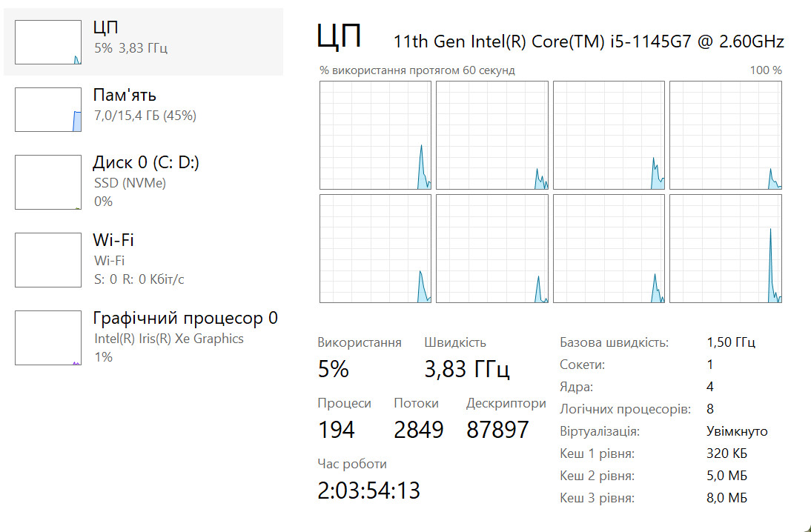The image size is (811, 532).
Task: Click the bottom-left logical processor graph
Action: (x=376, y=249)
